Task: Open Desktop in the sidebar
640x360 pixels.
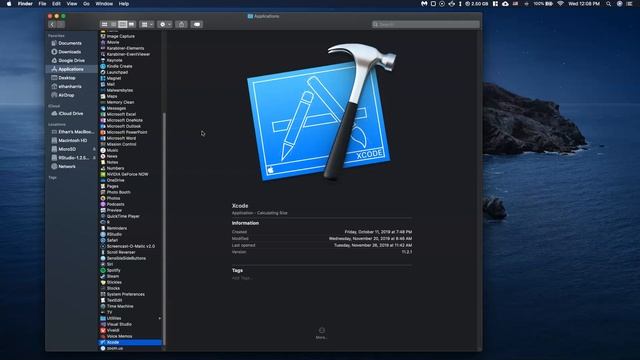Action: [x=67, y=78]
